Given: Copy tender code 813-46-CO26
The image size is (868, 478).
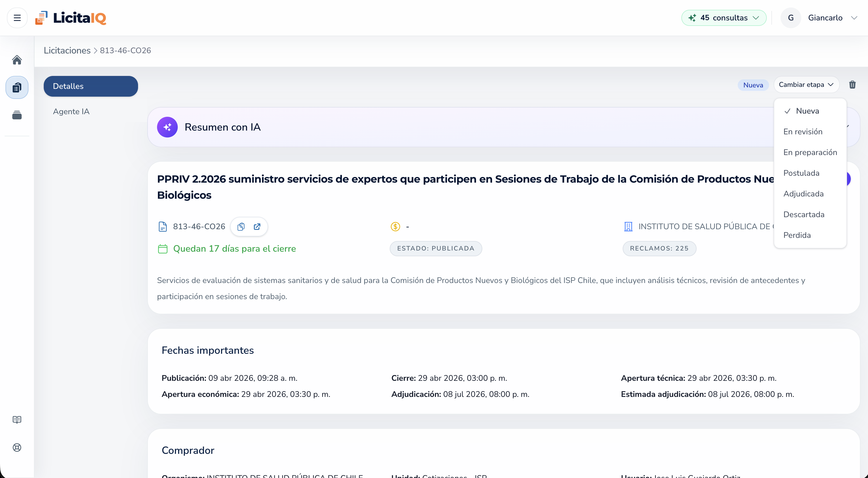Looking at the screenshot, I should (241, 226).
